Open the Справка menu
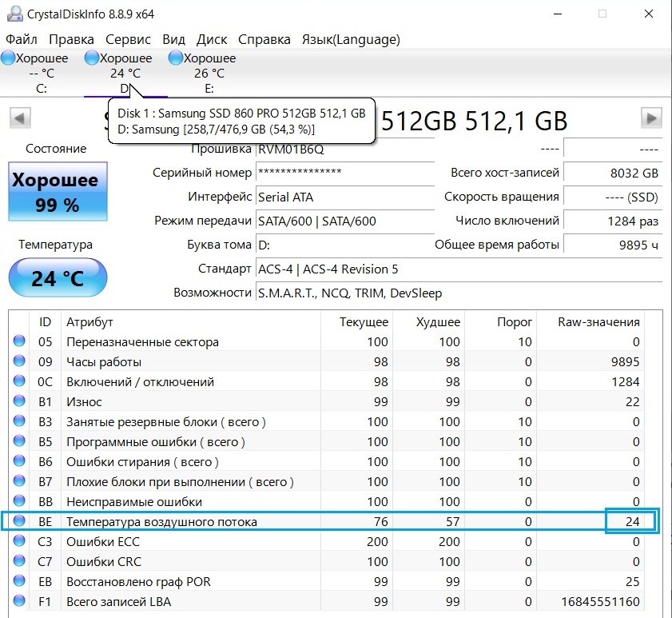Viewport: 672px width, 618px height. (x=264, y=39)
